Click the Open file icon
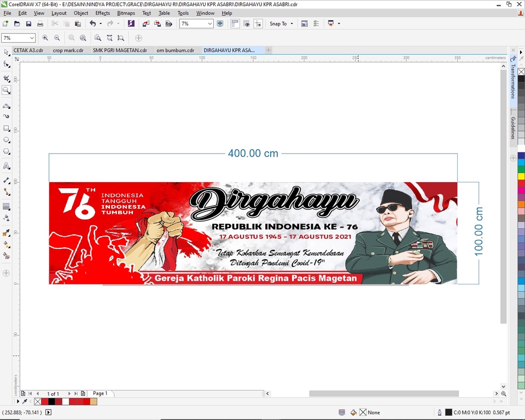Image resolution: width=525 pixels, height=420 pixels. click(17, 24)
